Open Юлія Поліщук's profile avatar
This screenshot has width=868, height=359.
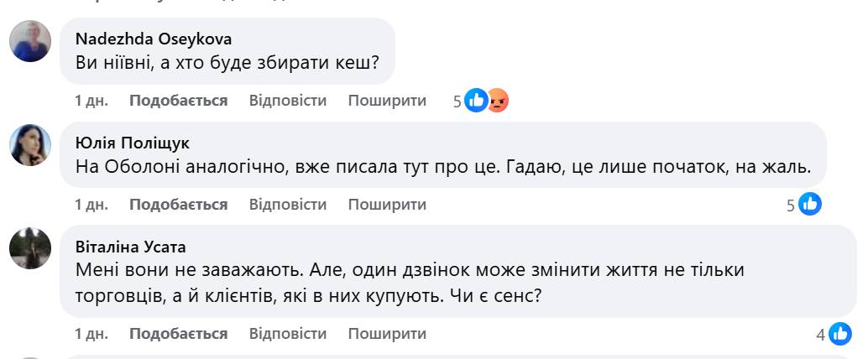point(31,145)
